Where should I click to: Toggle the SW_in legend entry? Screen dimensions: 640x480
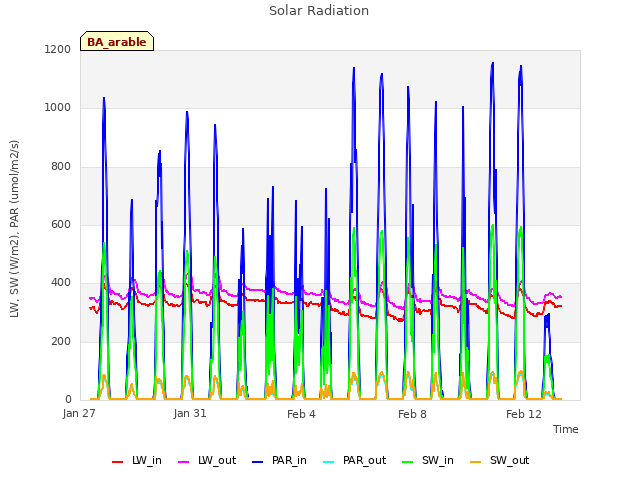coord(428,461)
